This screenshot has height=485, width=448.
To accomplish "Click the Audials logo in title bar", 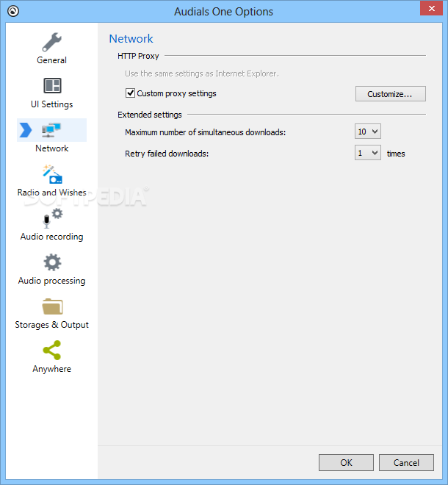I will tap(13, 11).
